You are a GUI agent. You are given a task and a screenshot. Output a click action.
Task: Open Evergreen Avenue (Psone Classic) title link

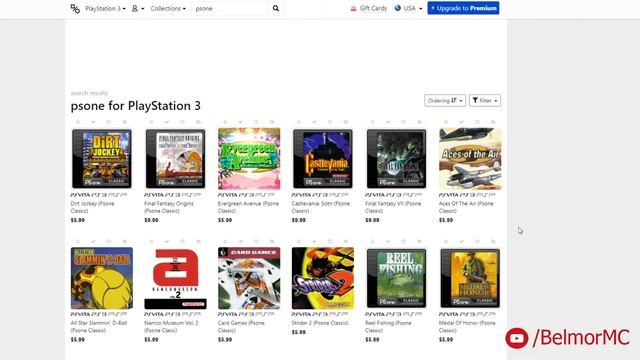pyautogui.click(x=248, y=207)
